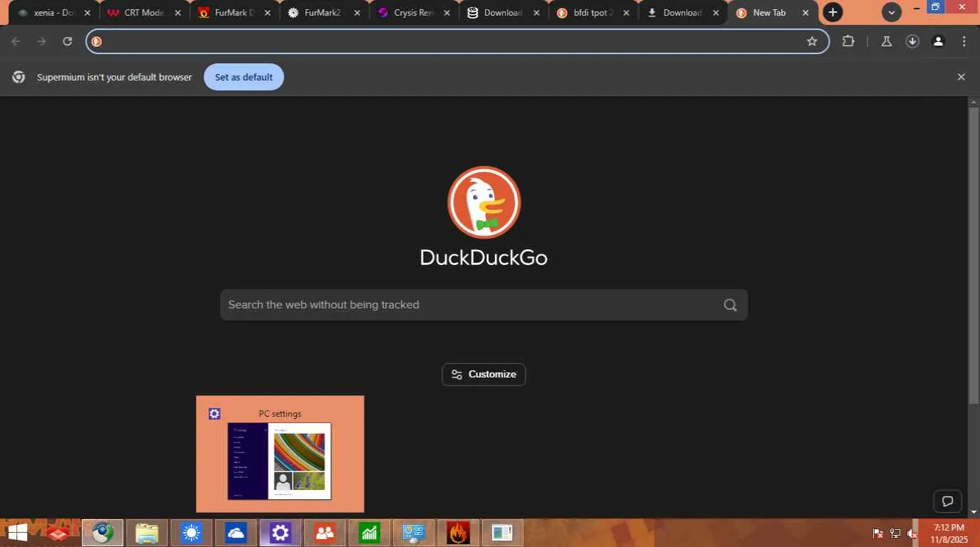980x547 pixels.
Task: Click the DuckDuckGo search field
Action: [484, 305]
